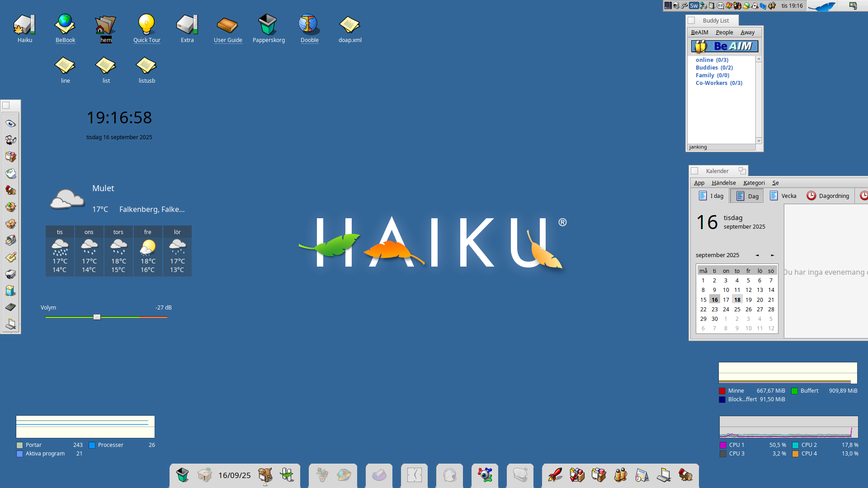
Task: Click the Volym slider thumb
Action: pyautogui.click(x=97, y=317)
